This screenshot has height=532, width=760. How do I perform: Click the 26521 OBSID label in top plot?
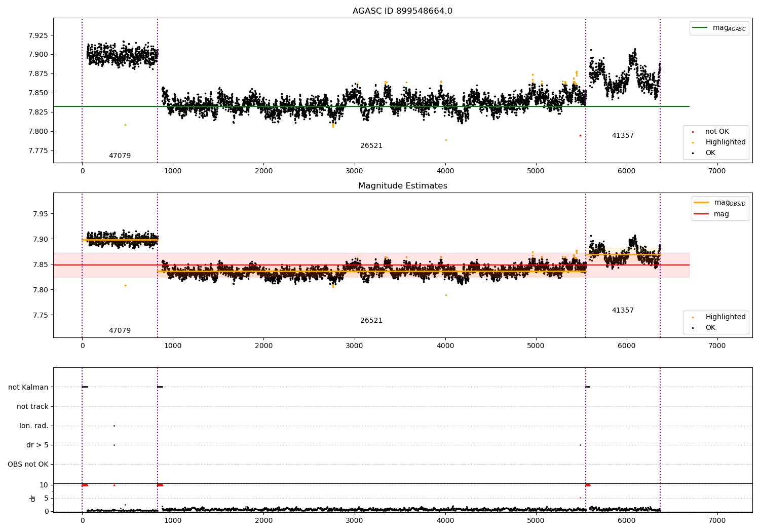[x=371, y=146]
